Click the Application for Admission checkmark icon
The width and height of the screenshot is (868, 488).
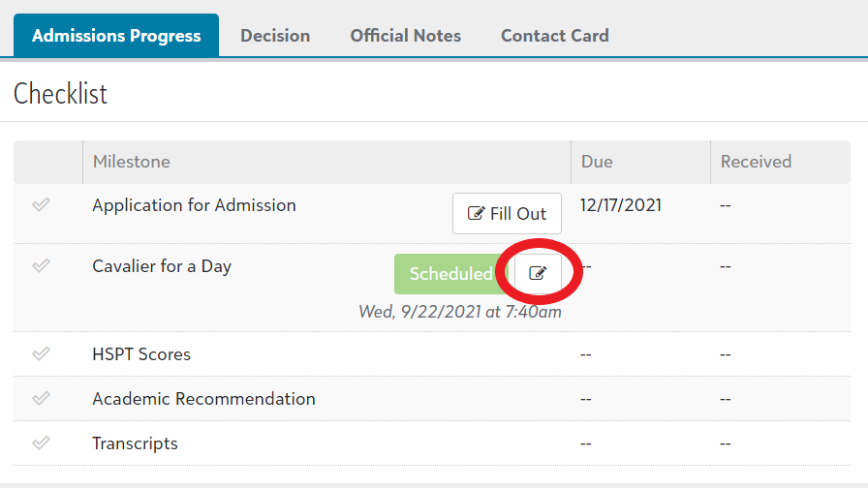(x=41, y=205)
